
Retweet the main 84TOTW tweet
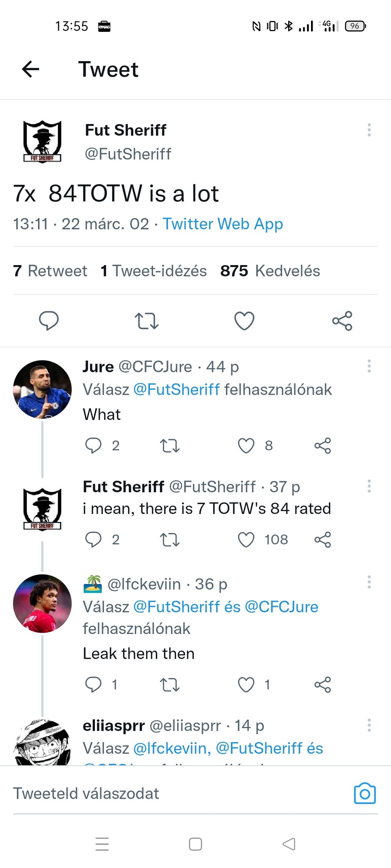click(146, 321)
